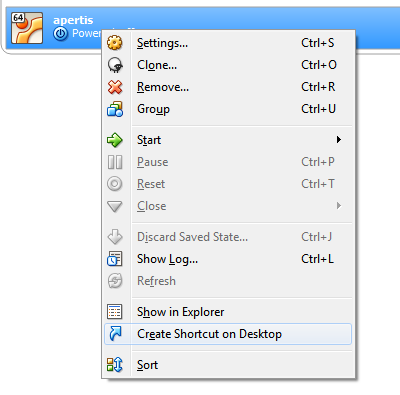Click the Clone sheep icon
This screenshot has height=395, width=400.
(115, 65)
